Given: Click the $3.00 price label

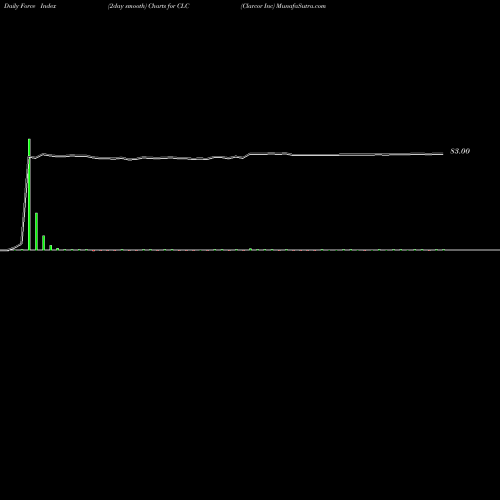Looking at the screenshot, I should coord(460,151).
